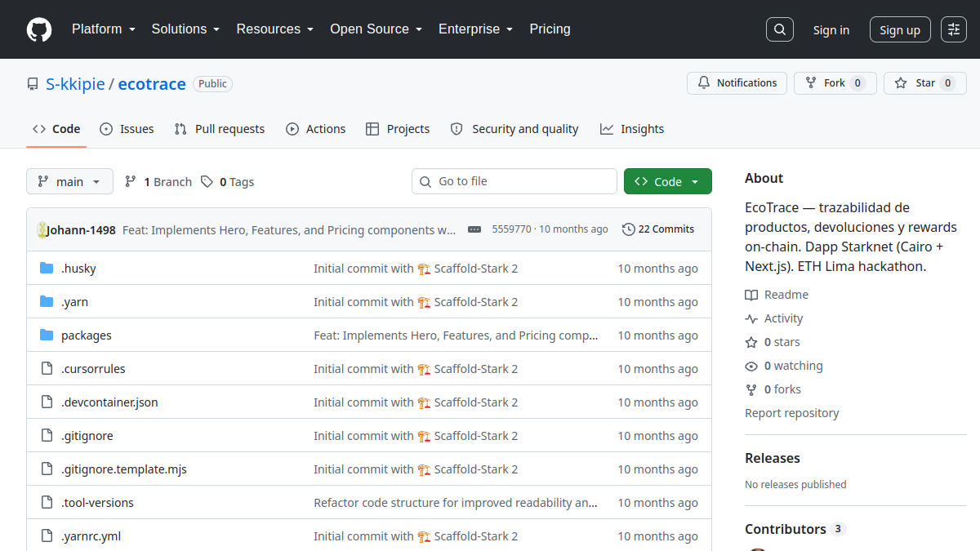Screen dimensions: 980x551
Task: Switch to the Code tab
Action: click(x=56, y=129)
